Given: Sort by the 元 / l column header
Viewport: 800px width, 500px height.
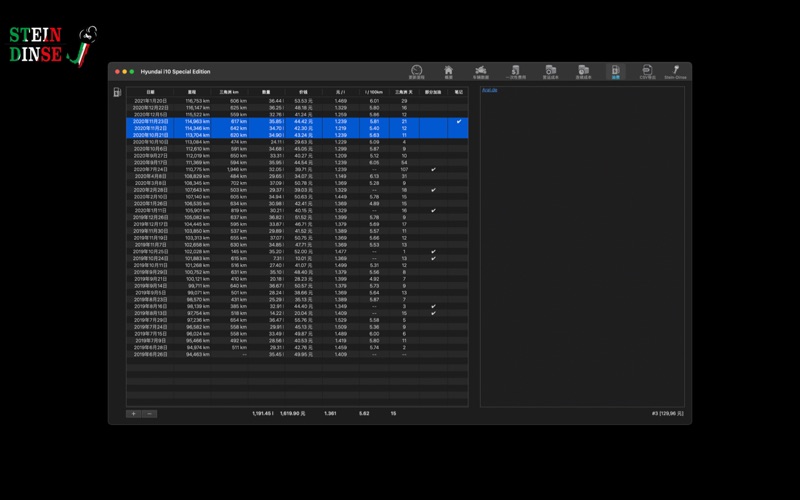Looking at the screenshot, I should click(340, 92).
